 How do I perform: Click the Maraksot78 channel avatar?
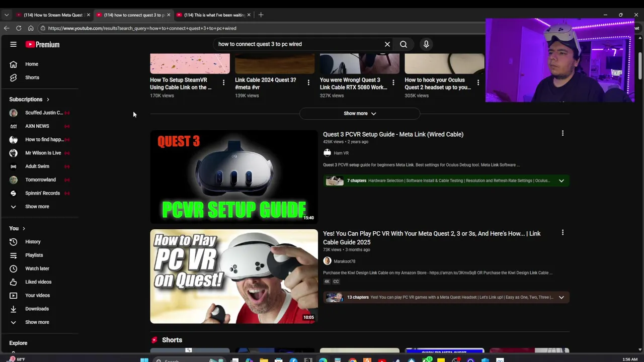pyautogui.click(x=327, y=261)
